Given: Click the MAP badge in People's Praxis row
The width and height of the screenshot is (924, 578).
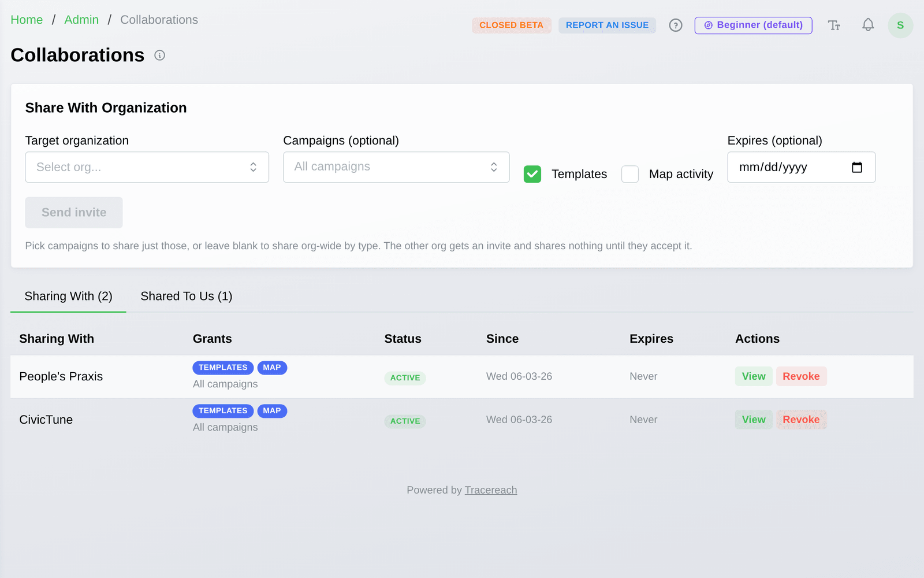Looking at the screenshot, I should 272,368.
